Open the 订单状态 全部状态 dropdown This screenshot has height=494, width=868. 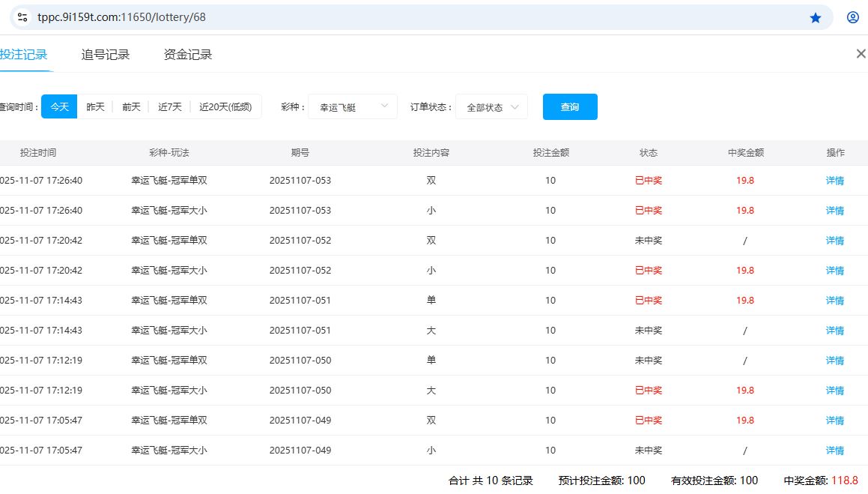(491, 107)
